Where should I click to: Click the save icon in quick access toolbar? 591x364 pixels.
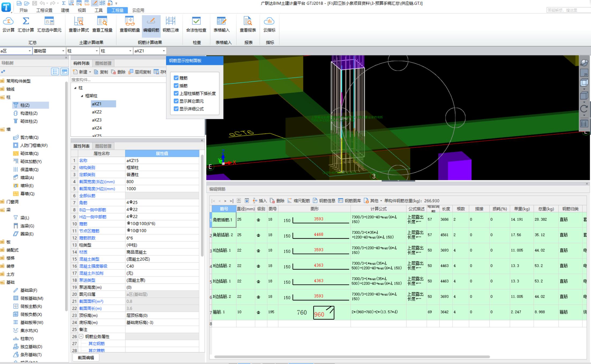click(34, 3)
